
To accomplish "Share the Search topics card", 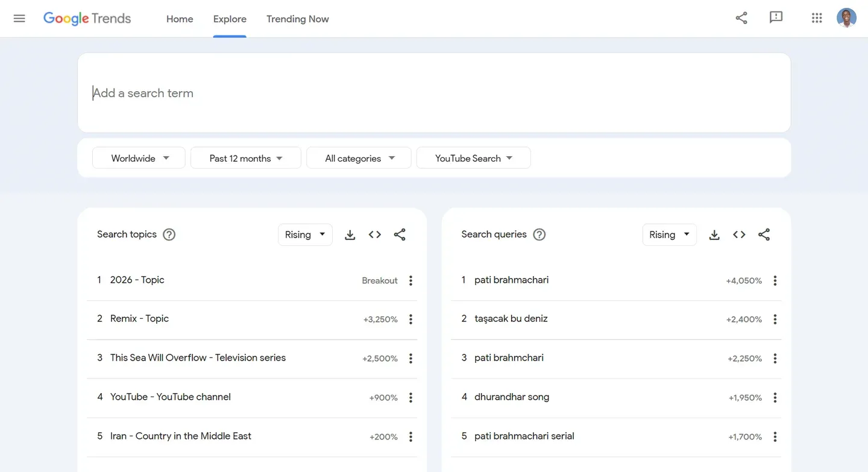I will tap(400, 234).
